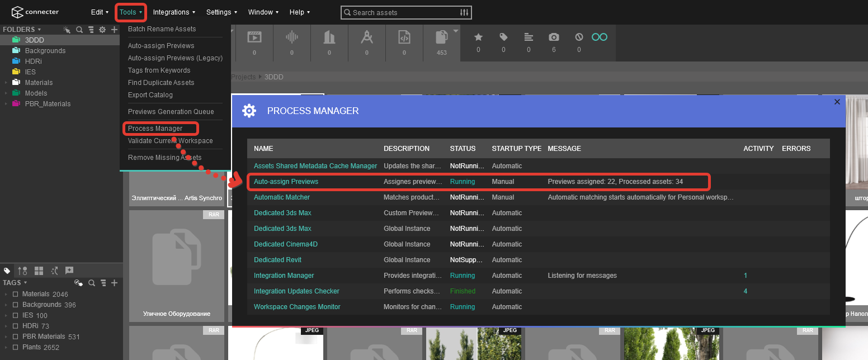Check the Materials tag checkbox
The image size is (868, 360).
(16, 294)
